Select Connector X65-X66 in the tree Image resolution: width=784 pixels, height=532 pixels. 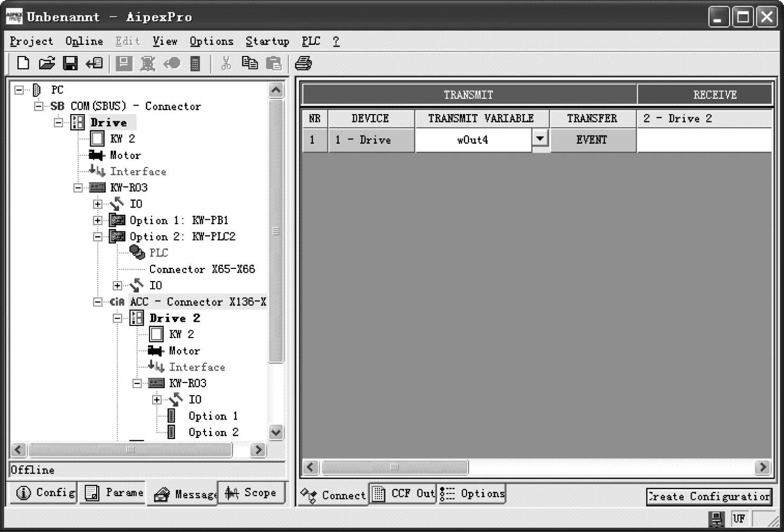[x=202, y=269]
